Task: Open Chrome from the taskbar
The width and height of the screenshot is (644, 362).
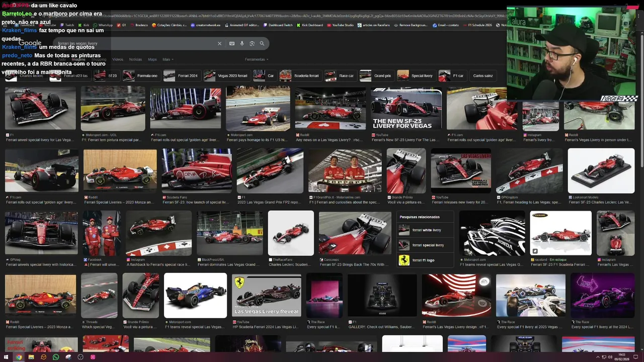Action: pos(19,357)
